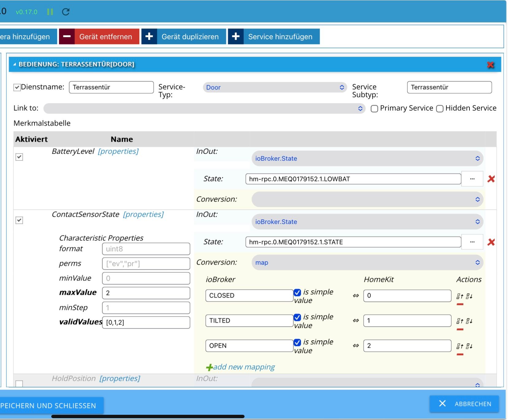510x420 pixels.
Task: Click the minValue input field
Action: (146, 278)
